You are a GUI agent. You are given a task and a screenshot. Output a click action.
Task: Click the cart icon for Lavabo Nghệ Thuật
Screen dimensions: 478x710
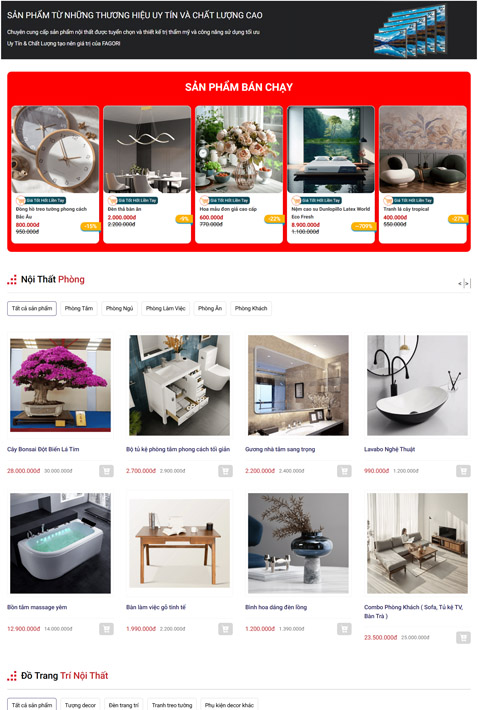click(463, 471)
